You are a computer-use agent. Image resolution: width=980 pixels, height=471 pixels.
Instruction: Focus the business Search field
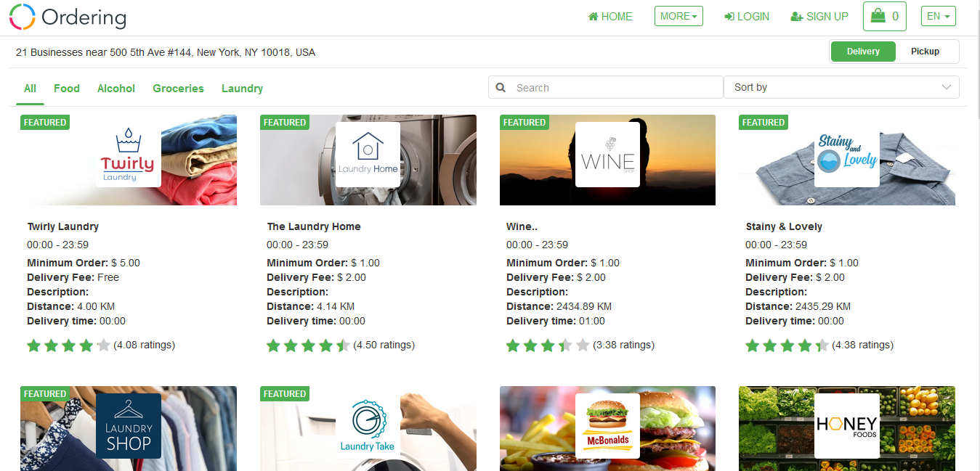tap(606, 87)
